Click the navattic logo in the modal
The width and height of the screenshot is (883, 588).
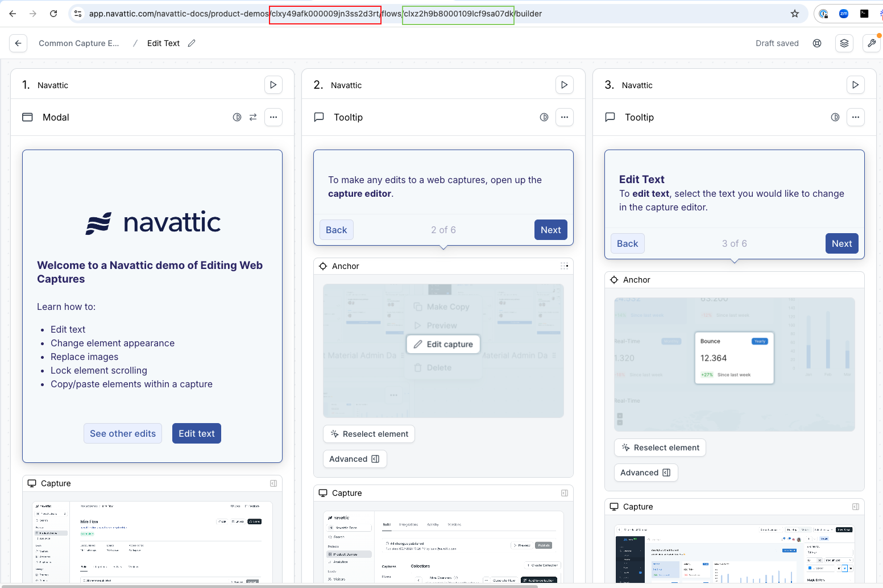(153, 222)
